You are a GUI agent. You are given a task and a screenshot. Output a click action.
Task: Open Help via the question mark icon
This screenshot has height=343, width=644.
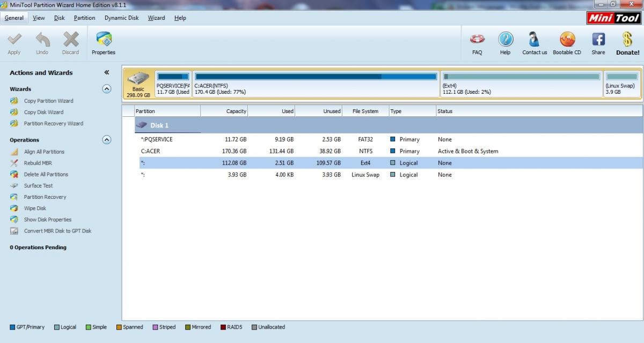(506, 40)
